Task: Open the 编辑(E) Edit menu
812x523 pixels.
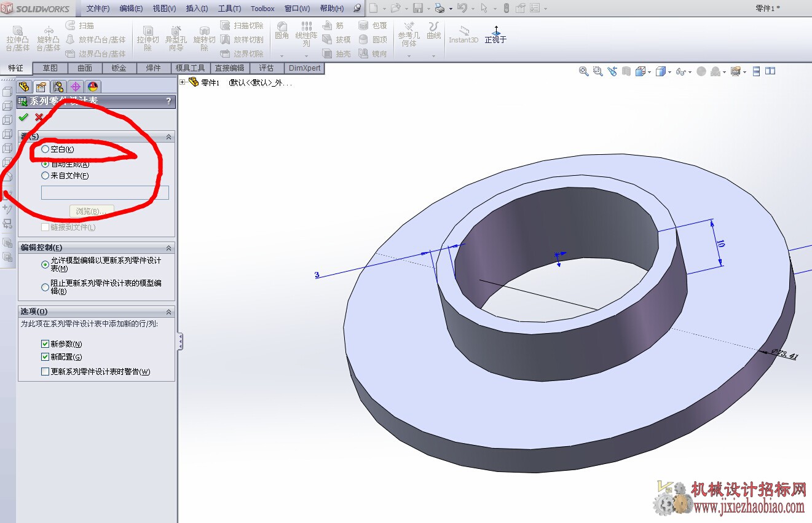Action: pyautogui.click(x=131, y=9)
